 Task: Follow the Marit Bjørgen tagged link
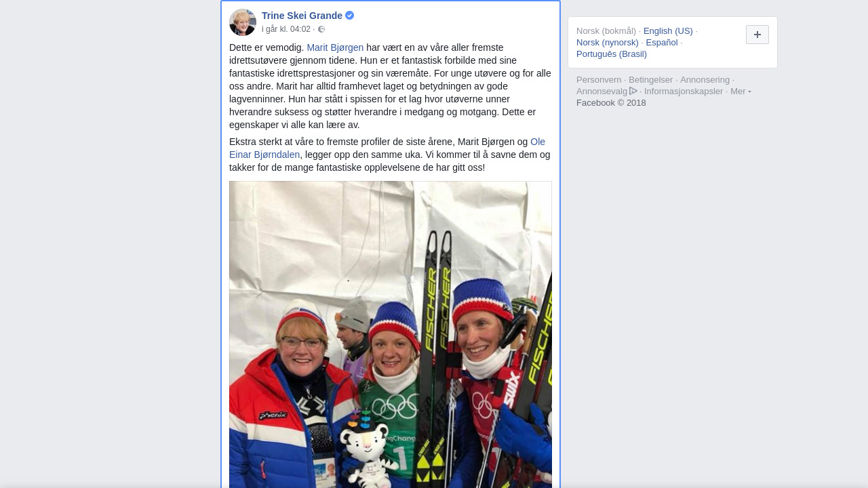(x=335, y=47)
